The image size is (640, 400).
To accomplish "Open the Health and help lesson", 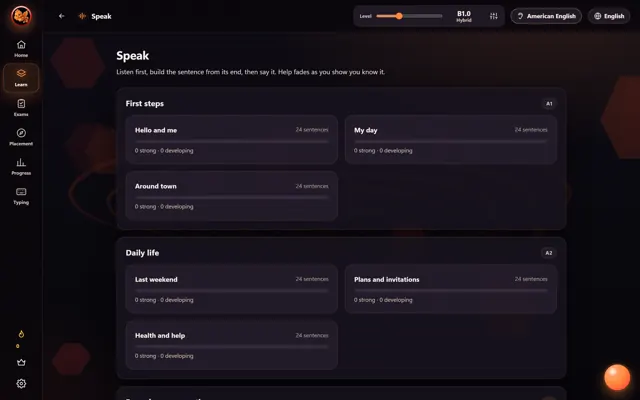I will click(x=231, y=345).
